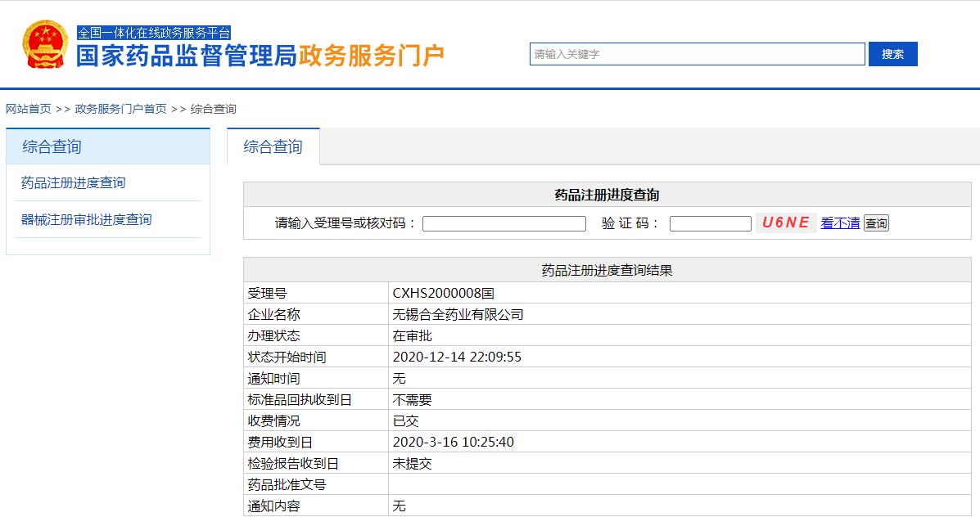Click the 全国一体化在线政务服务平台 banner text
Screen dimensions: 980x526
pos(154,33)
